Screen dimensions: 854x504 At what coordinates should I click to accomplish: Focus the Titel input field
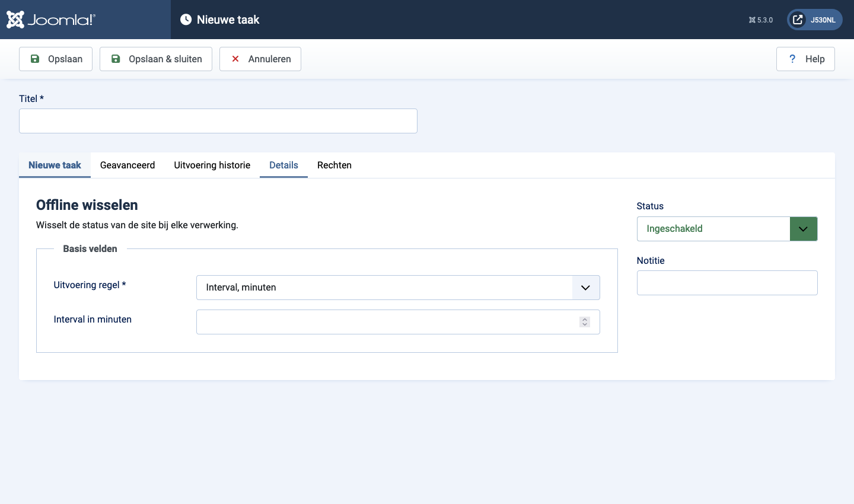coord(218,121)
